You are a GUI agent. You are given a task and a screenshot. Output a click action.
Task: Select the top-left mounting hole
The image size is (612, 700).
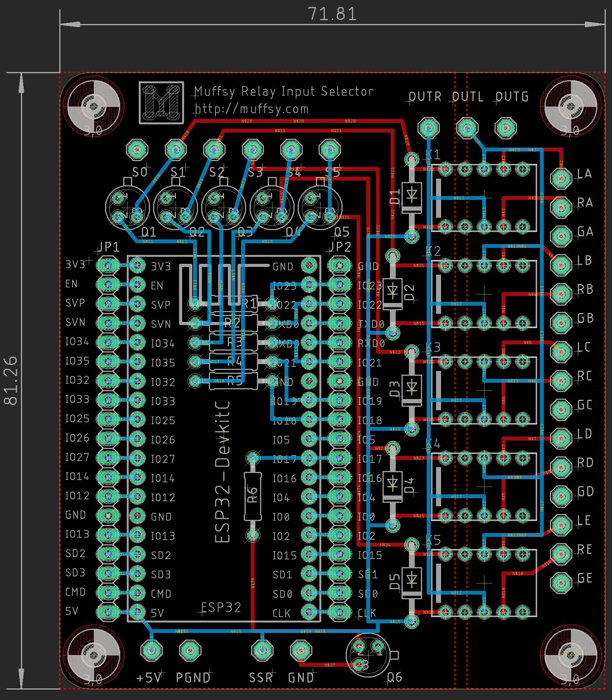[x=93, y=106]
